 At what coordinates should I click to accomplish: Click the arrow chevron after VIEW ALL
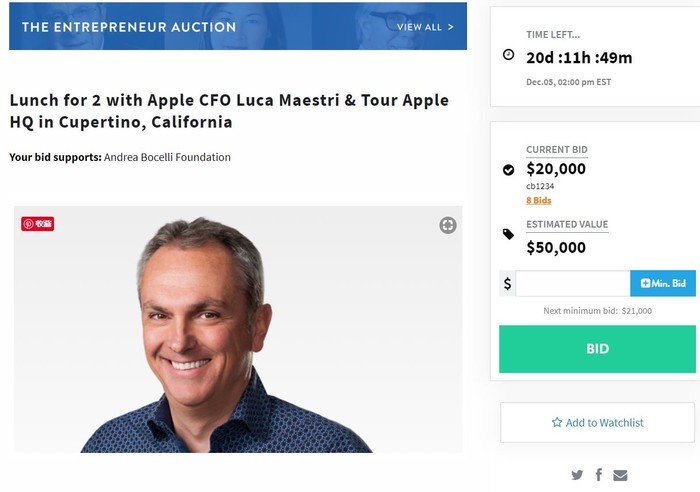(450, 27)
